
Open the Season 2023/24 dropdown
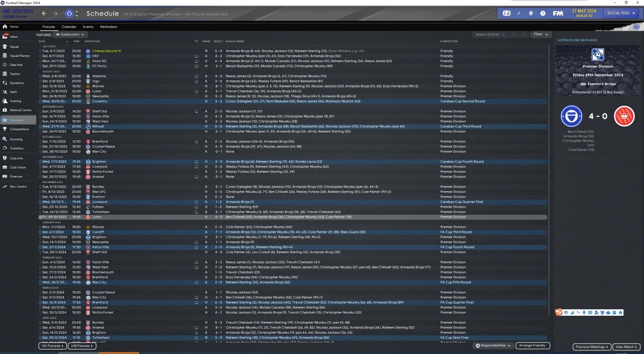(490, 34)
